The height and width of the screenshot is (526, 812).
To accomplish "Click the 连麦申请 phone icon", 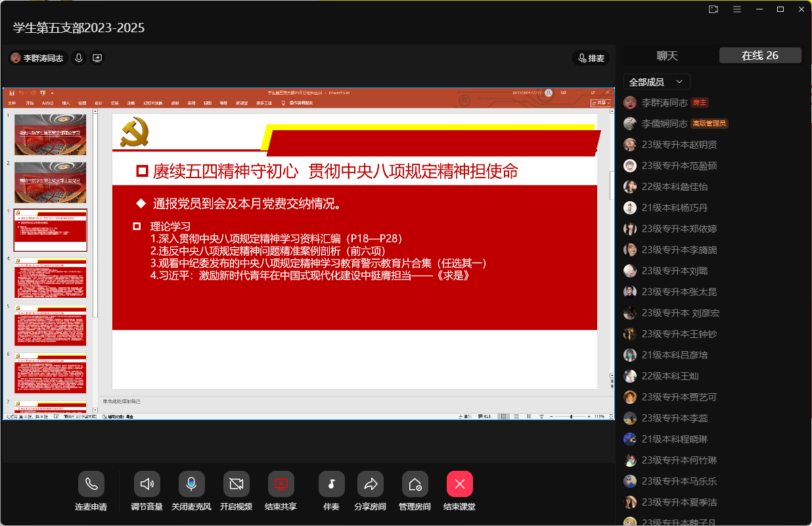I will coord(91,485).
